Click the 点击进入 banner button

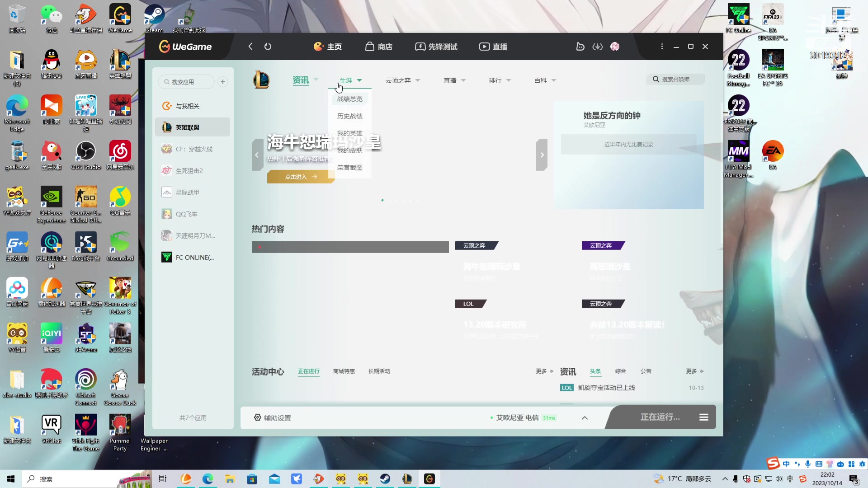tap(301, 177)
